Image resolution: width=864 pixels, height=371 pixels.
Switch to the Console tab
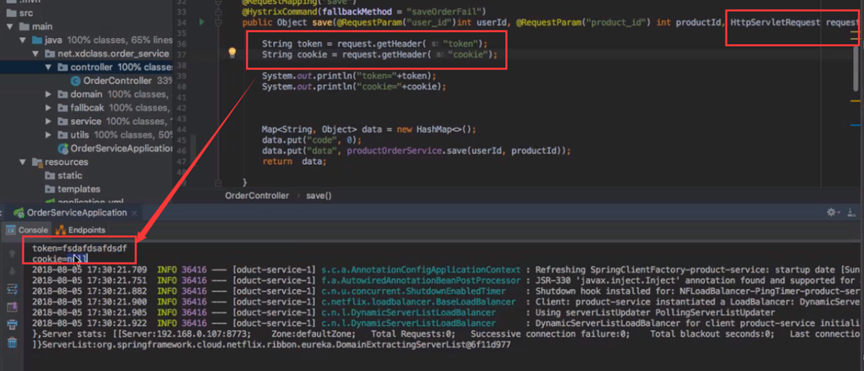(x=27, y=230)
